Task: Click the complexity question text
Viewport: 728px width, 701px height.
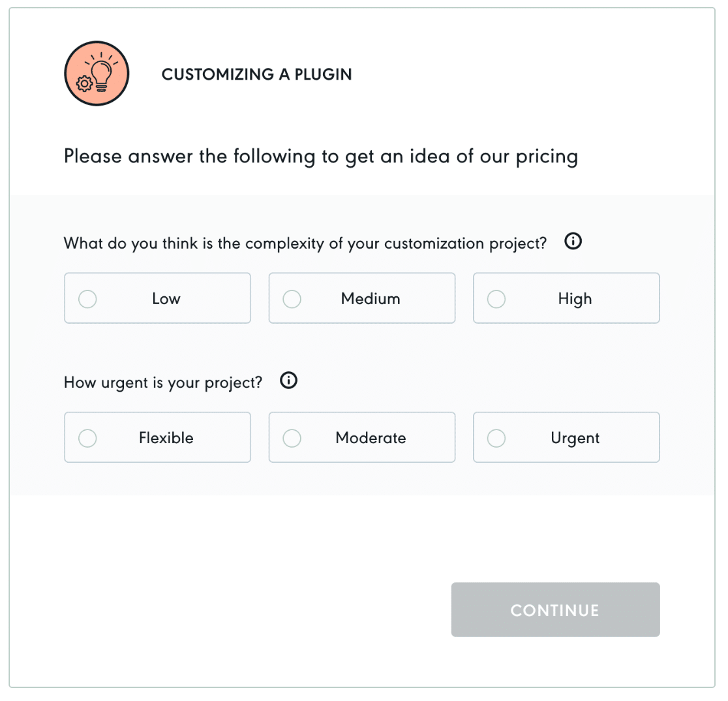Action: click(x=305, y=243)
